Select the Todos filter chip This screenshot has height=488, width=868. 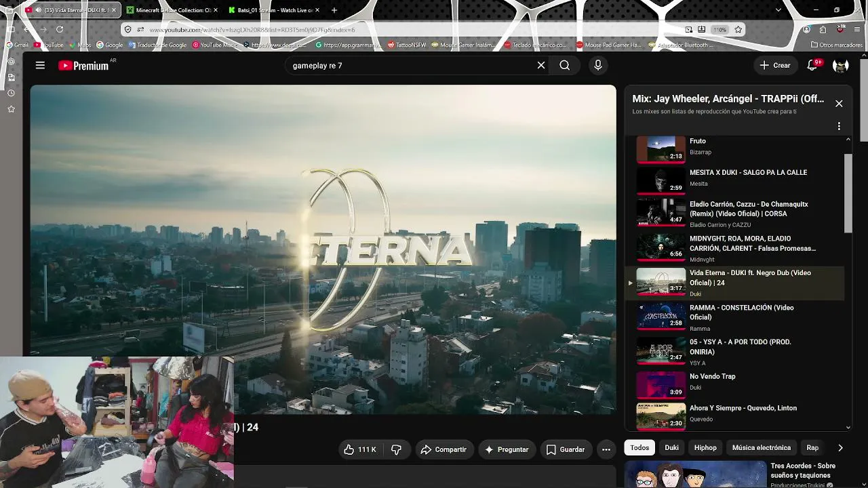pyautogui.click(x=639, y=447)
